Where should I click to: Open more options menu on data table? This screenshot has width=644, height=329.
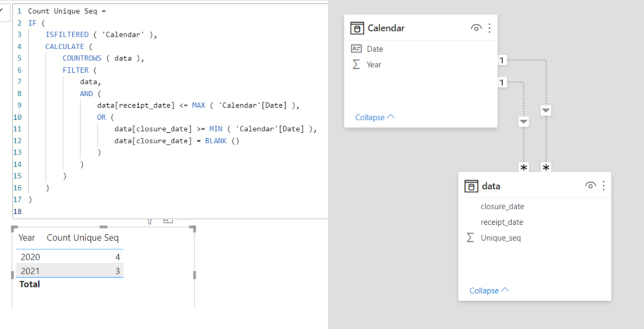click(604, 186)
